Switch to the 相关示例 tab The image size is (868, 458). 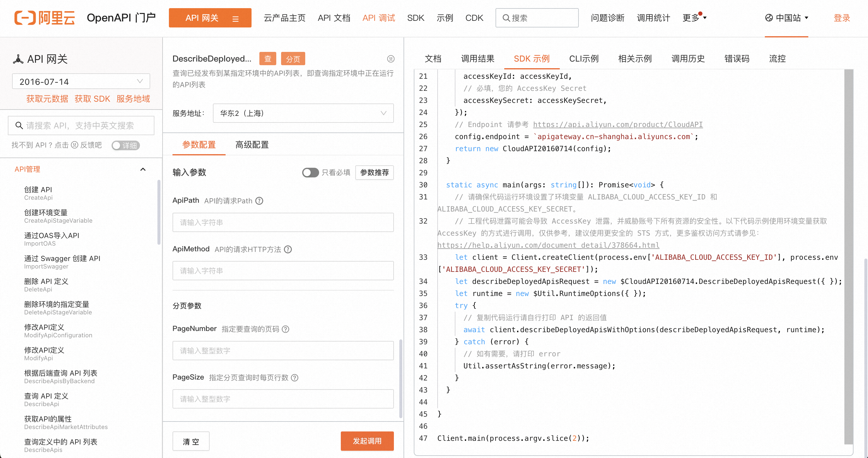click(x=635, y=59)
